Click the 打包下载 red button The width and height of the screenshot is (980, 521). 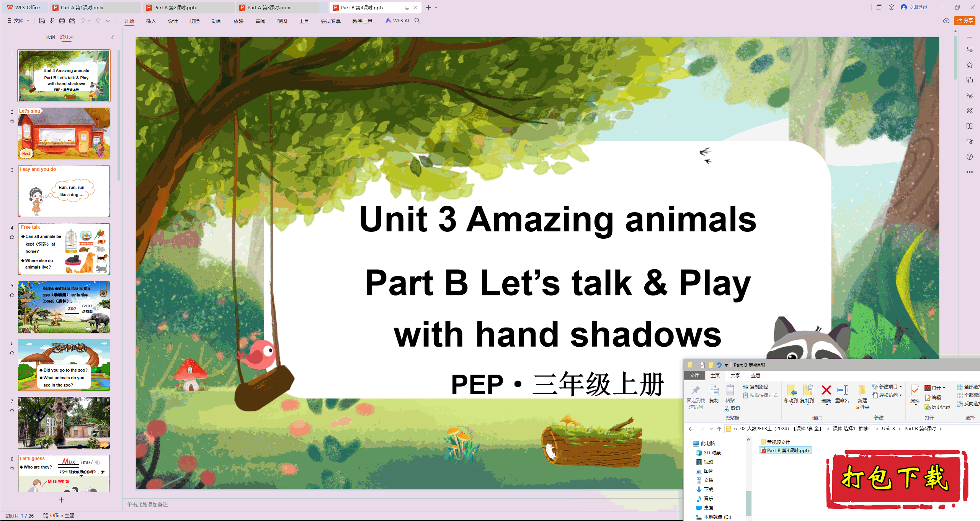coord(897,479)
